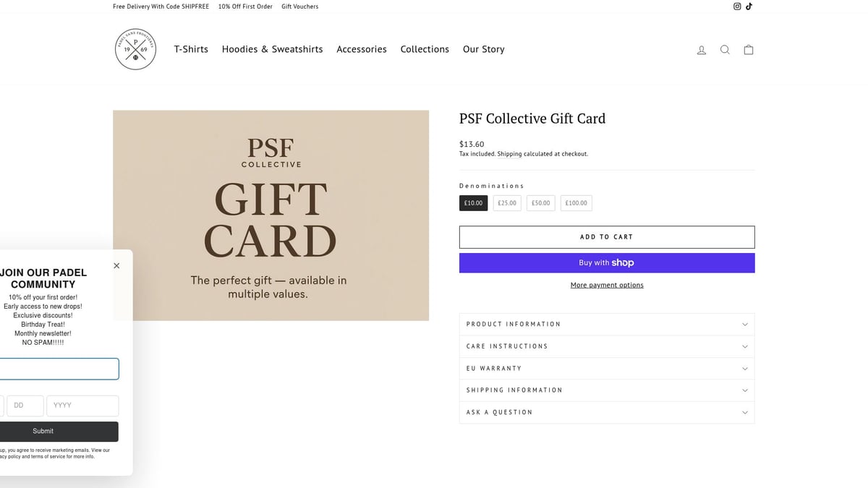The height and width of the screenshot is (488, 868).
Task: Select the £100.00 denomination
Action: click(576, 203)
